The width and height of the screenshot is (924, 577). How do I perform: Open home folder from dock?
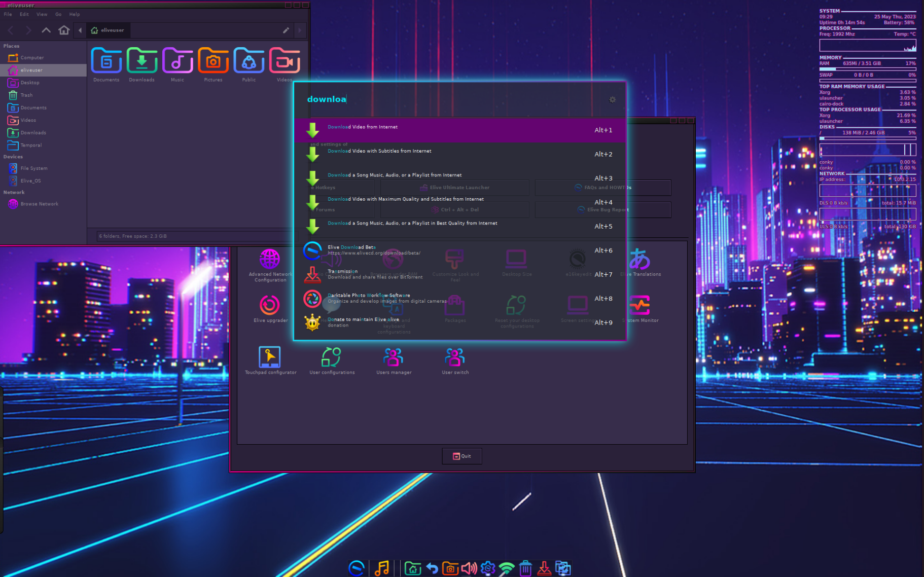(413, 568)
